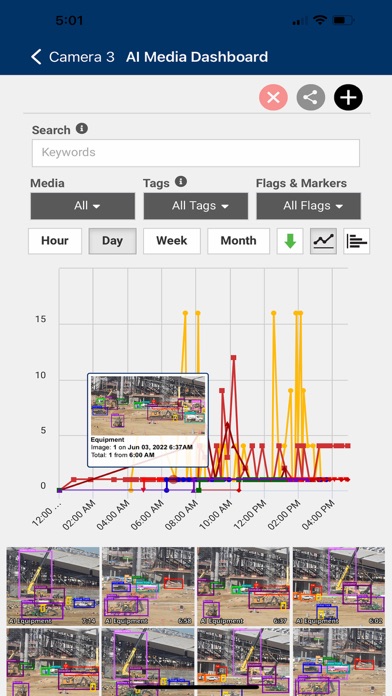Tap the 04:00 PM axis label
Image resolution: width=392 pixels, height=696 pixels.
[x=318, y=514]
